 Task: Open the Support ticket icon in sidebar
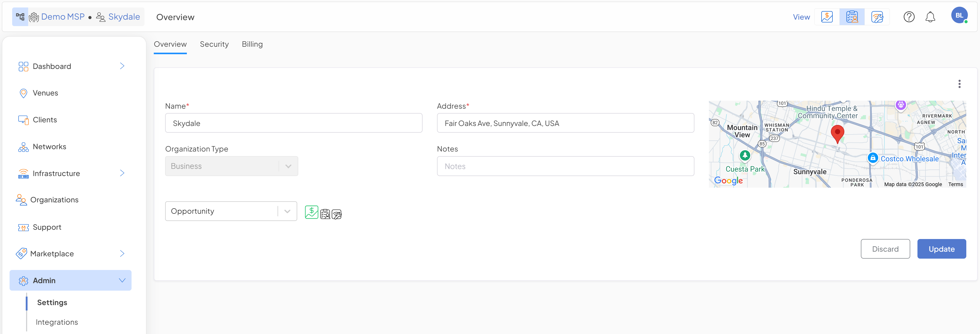(23, 227)
